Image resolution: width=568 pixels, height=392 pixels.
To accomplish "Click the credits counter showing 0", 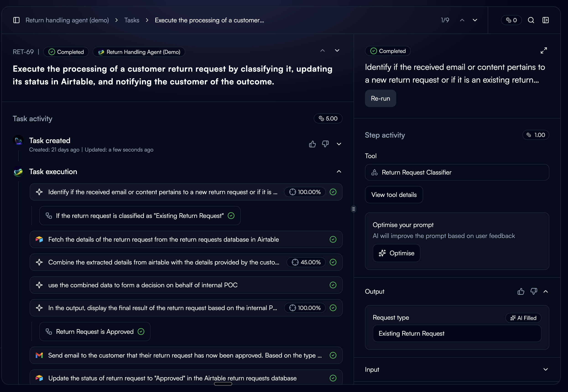I will [511, 20].
